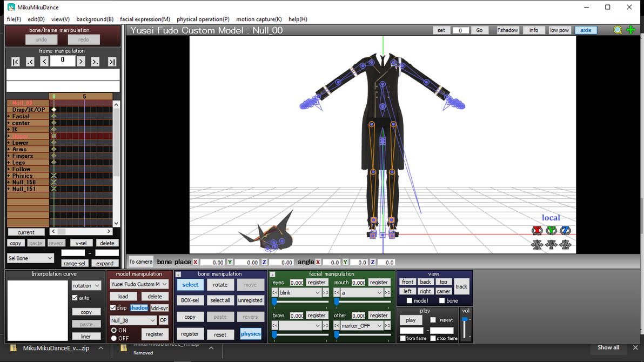Expand the Facial bone group

pos(9,117)
